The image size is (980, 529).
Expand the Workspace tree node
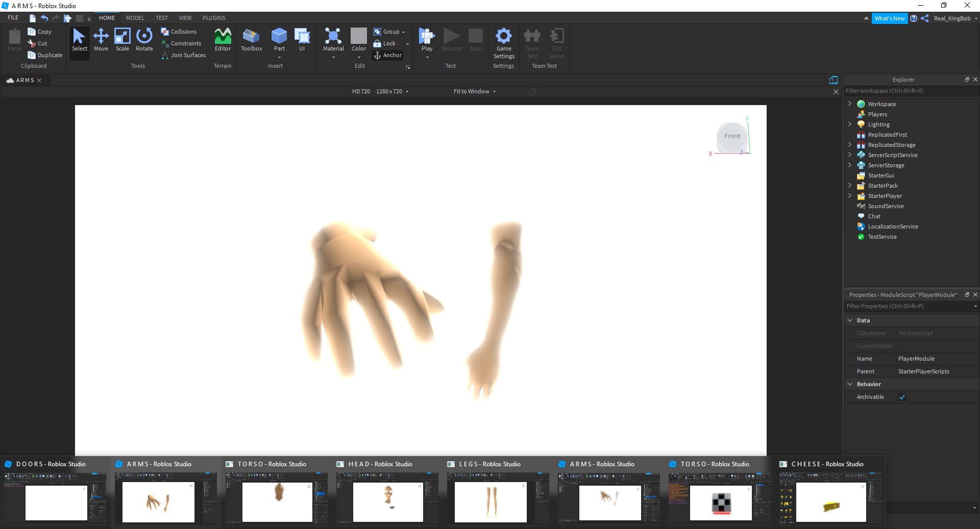(x=850, y=104)
